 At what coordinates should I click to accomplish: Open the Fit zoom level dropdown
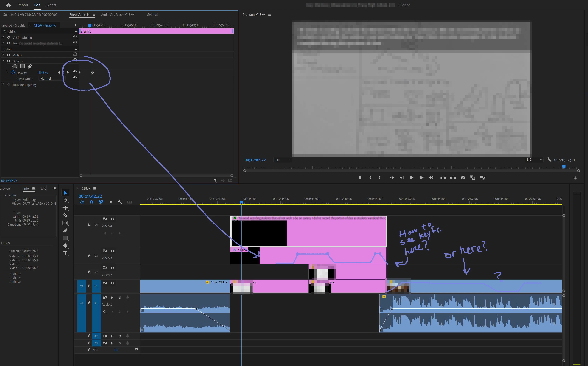point(282,160)
